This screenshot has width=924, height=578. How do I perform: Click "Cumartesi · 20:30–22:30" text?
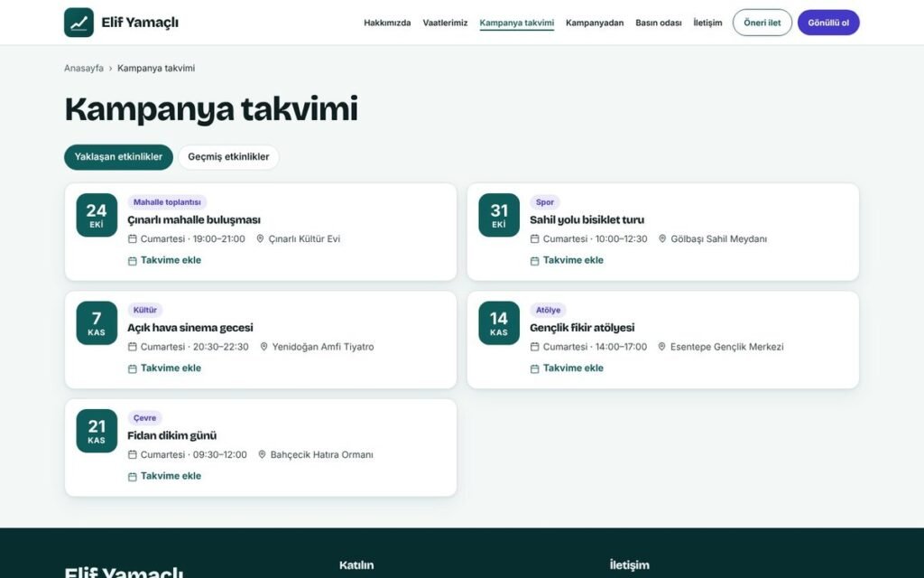pos(195,347)
